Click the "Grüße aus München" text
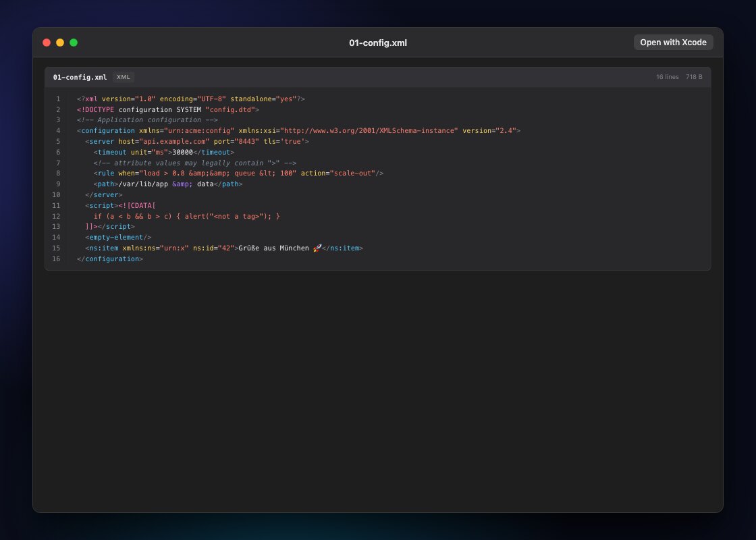Screen dimensions: 756x540 click(274, 248)
